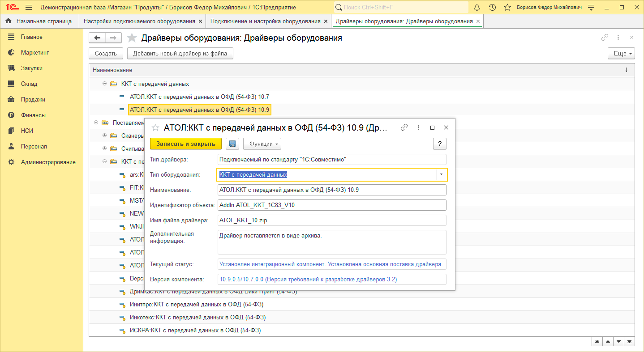Viewport: 644px width, 352px height.
Task: Select АТОЛ ККТ driver 10.7 row
Action: coord(199,97)
